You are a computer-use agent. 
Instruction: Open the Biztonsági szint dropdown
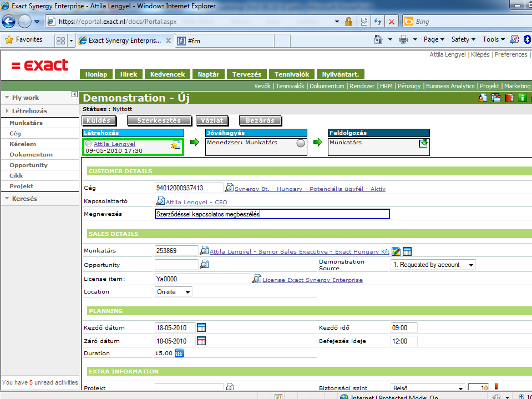click(x=428, y=387)
